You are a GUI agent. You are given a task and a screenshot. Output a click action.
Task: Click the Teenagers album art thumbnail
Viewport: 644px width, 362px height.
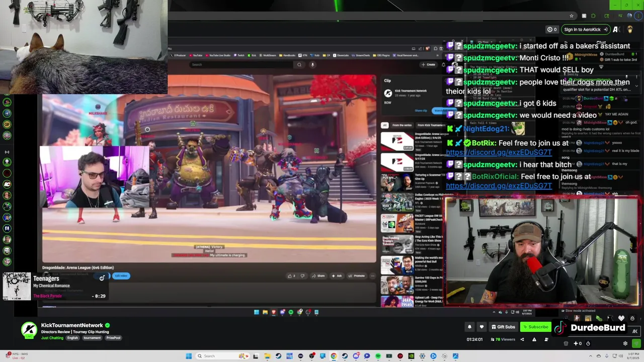click(17, 286)
